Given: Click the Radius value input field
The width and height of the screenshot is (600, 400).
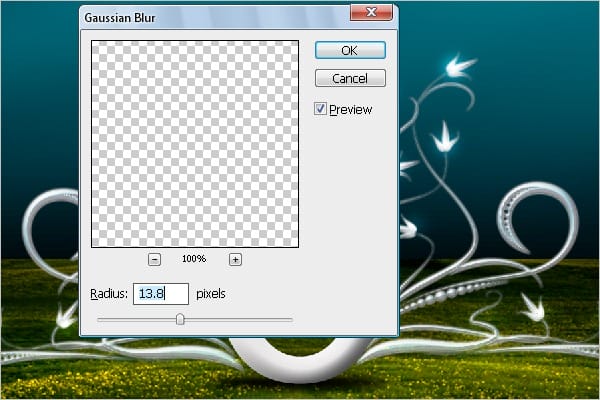Looking at the screenshot, I should [x=160, y=293].
